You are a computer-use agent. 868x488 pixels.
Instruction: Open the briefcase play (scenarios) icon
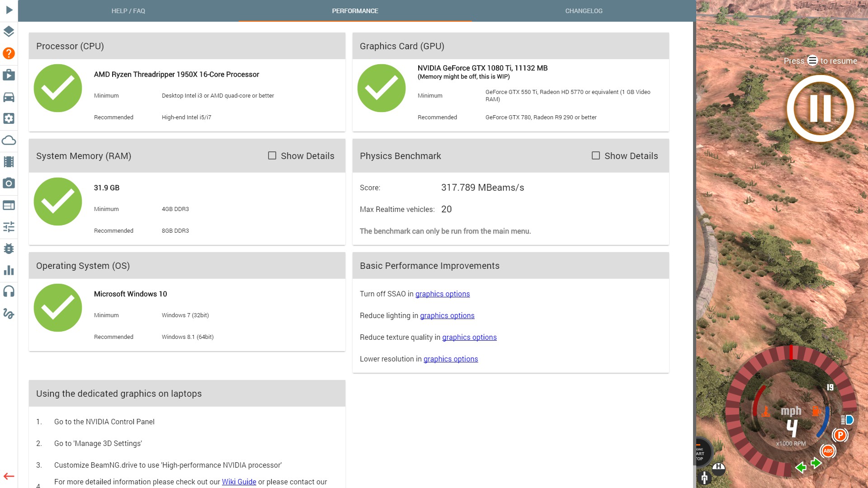[9, 75]
